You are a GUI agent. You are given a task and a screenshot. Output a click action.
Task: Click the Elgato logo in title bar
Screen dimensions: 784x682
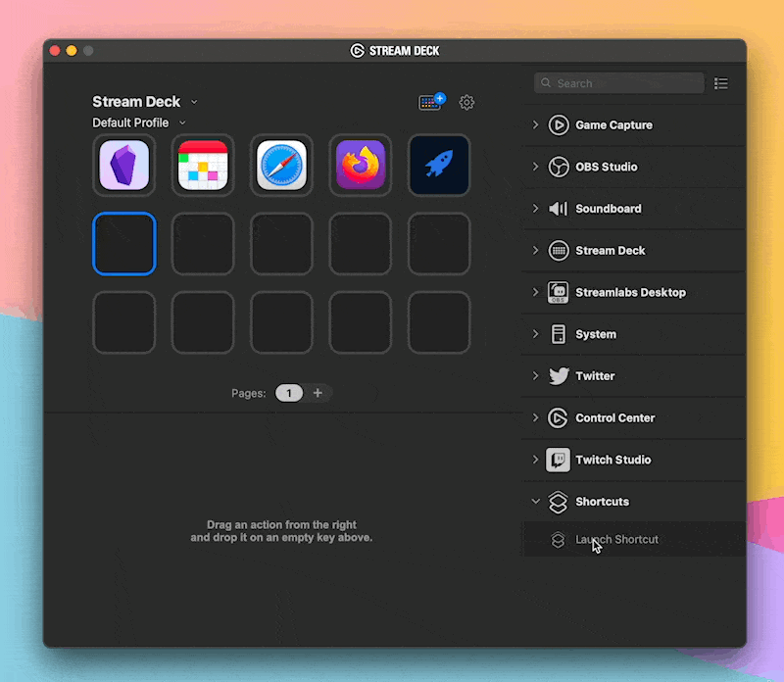pyautogui.click(x=357, y=51)
